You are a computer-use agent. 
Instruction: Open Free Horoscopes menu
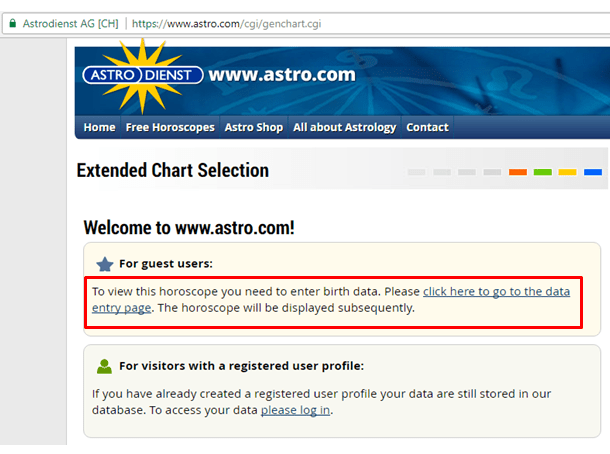[170, 127]
